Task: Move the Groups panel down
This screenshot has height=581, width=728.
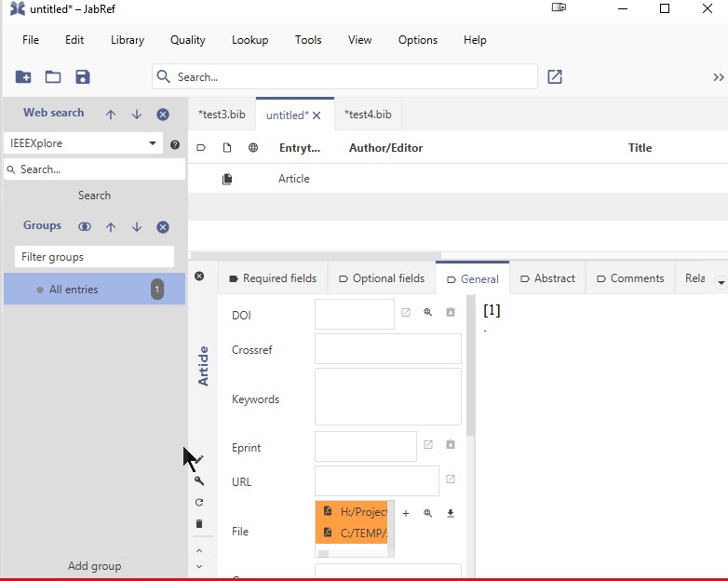Action: (137, 226)
